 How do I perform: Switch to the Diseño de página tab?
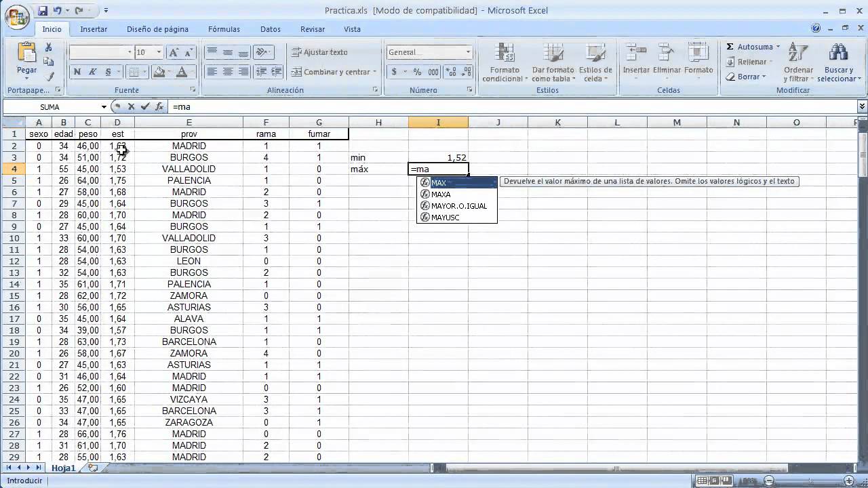157,29
